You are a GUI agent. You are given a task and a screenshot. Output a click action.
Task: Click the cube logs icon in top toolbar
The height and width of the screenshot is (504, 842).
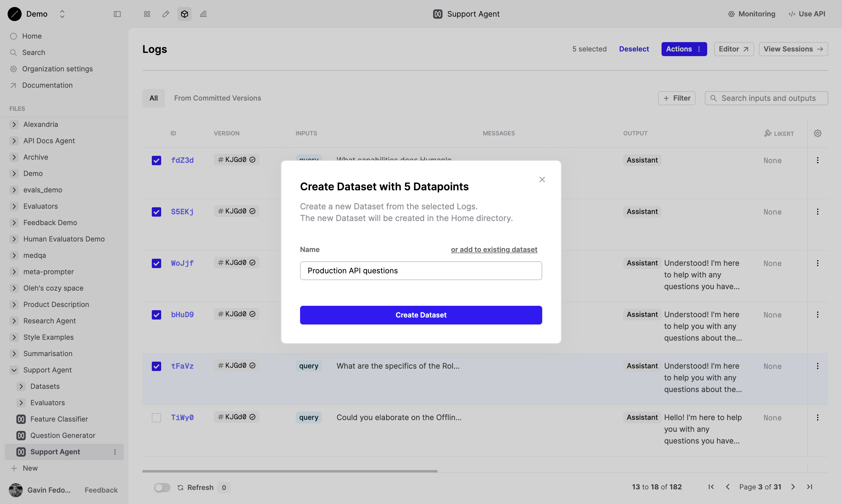point(184,14)
